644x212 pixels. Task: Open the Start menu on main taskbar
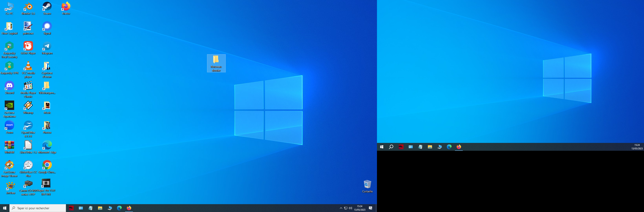(x=5, y=208)
